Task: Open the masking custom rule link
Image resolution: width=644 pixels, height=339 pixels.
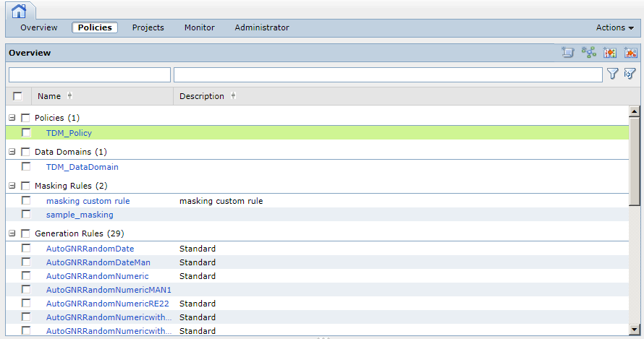Action: 88,201
